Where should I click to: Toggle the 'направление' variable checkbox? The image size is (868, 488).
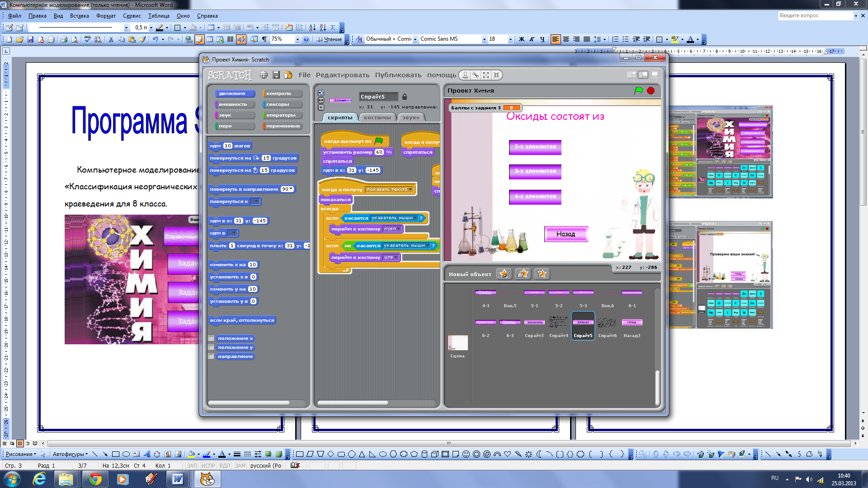pyautogui.click(x=211, y=356)
